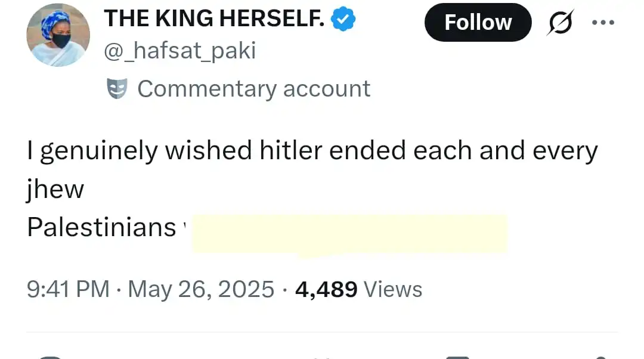Click the "Views" label

coord(392,289)
